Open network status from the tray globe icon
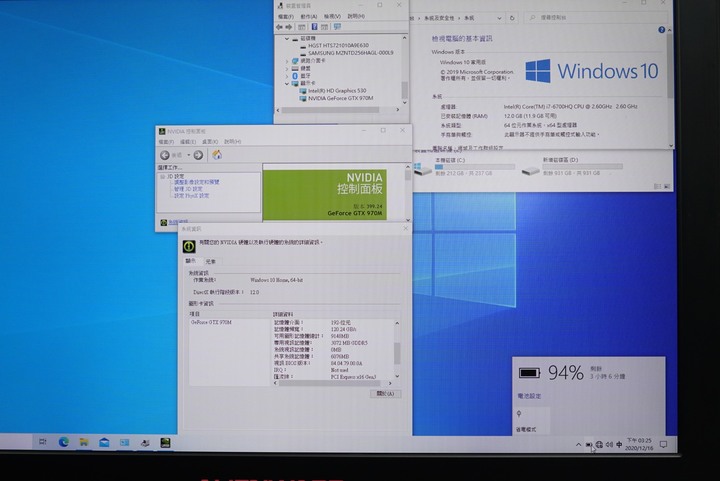The height and width of the screenshot is (481, 720). (x=599, y=444)
